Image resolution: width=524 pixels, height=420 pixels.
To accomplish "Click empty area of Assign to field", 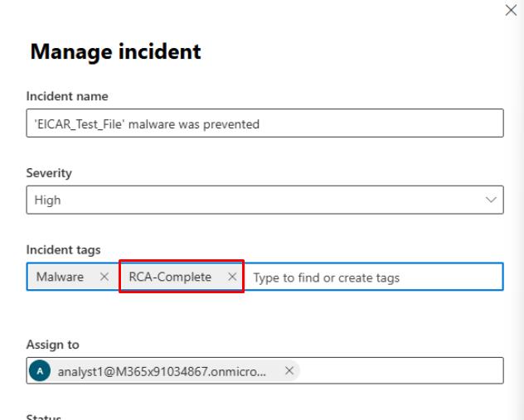I will [x=398, y=371].
